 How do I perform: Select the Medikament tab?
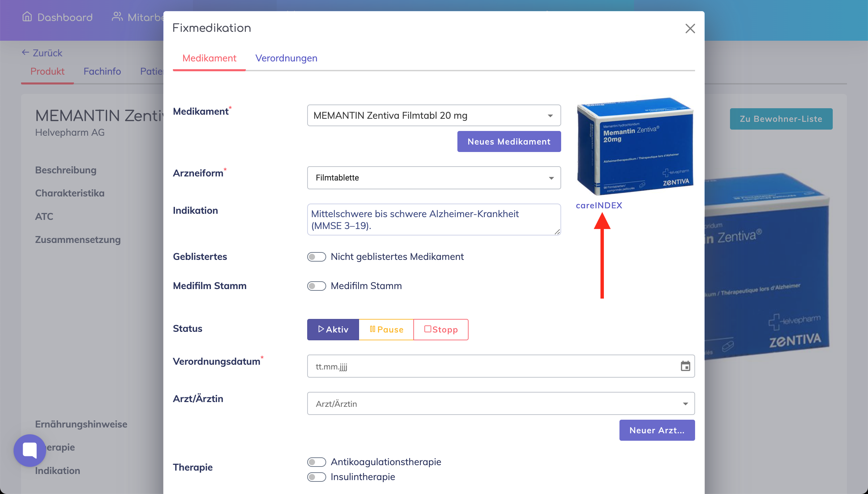(209, 58)
